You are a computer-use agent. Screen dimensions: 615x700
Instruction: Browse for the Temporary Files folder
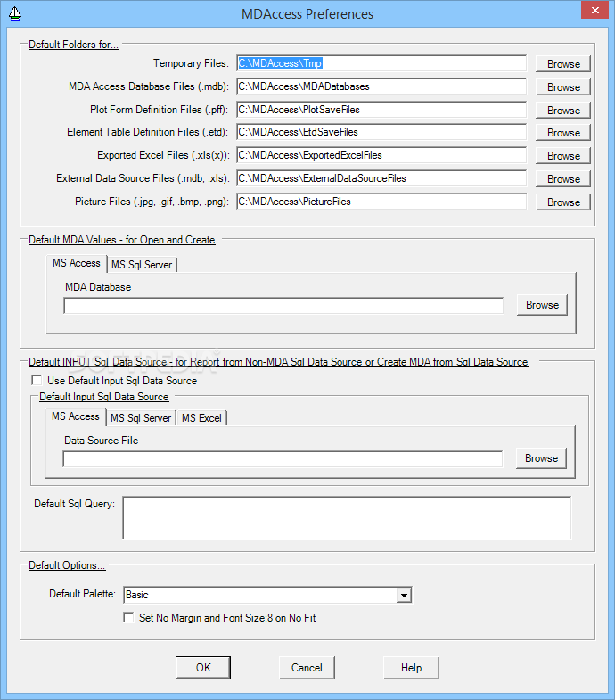(x=563, y=64)
